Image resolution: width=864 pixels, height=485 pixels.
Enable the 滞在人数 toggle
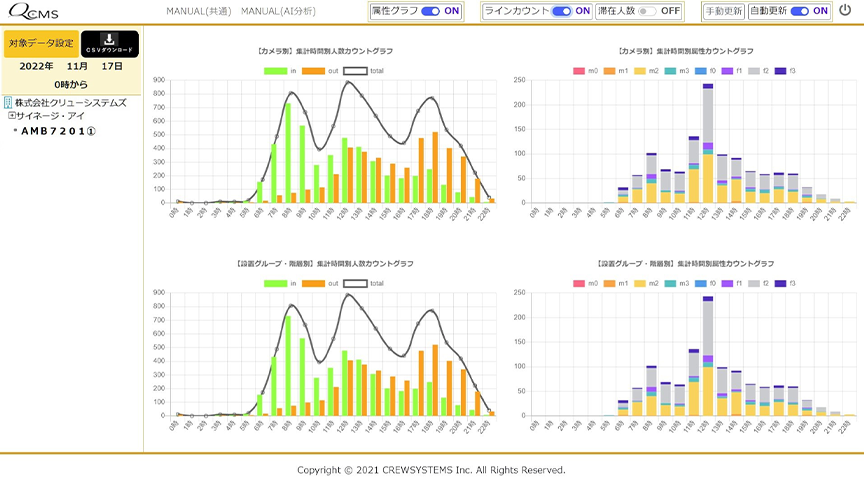click(x=647, y=11)
